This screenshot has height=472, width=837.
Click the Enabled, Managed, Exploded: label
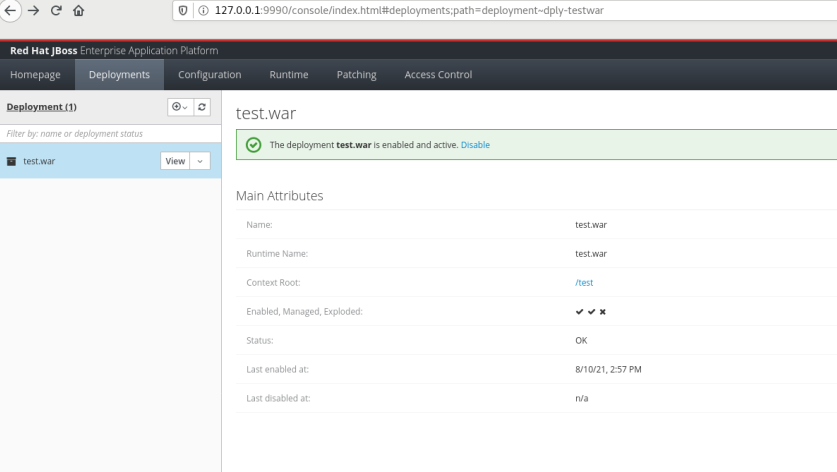coord(304,311)
